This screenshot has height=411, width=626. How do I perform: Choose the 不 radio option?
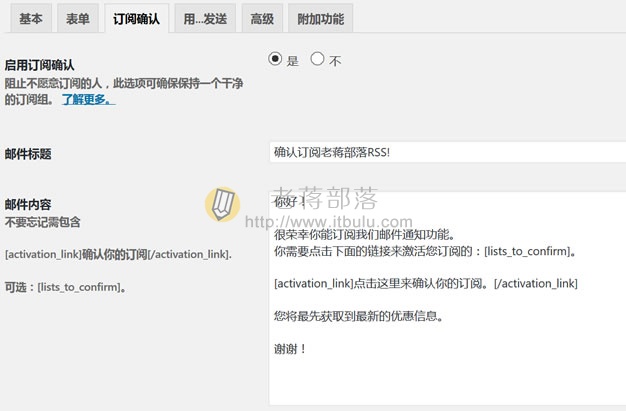317,59
